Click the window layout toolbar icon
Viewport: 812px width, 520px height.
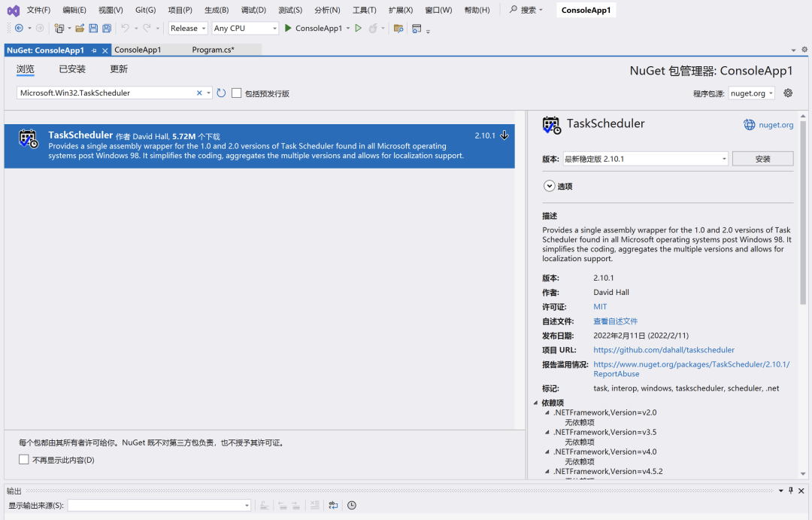(x=417, y=29)
